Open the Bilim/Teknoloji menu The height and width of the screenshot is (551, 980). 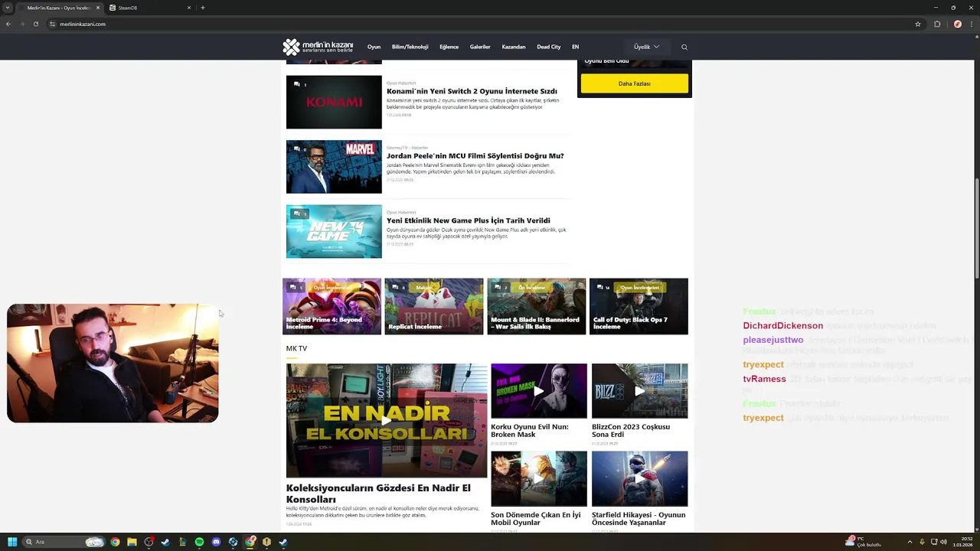(410, 47)
